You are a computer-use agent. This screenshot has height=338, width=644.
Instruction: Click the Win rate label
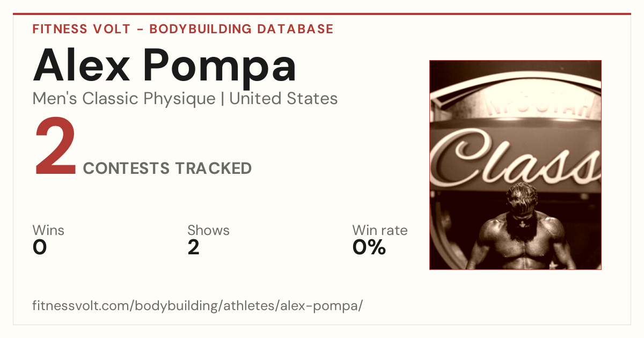click(x=380, y=231)
